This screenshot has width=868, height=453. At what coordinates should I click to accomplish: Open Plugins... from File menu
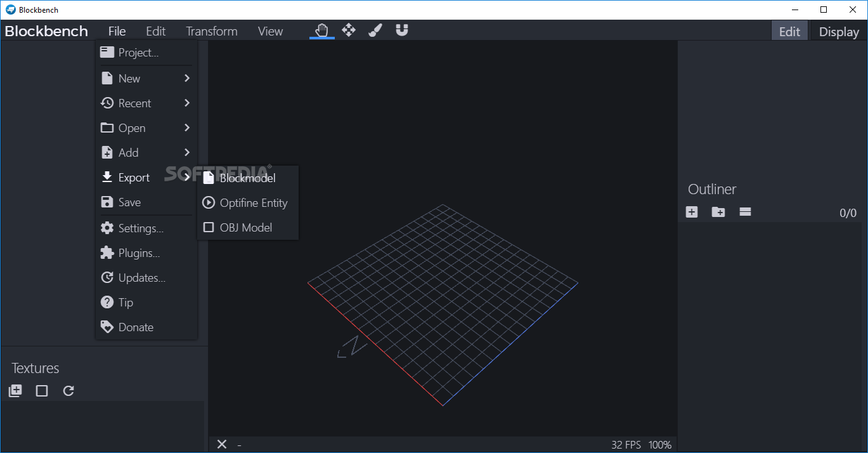(x=146, y=253)
